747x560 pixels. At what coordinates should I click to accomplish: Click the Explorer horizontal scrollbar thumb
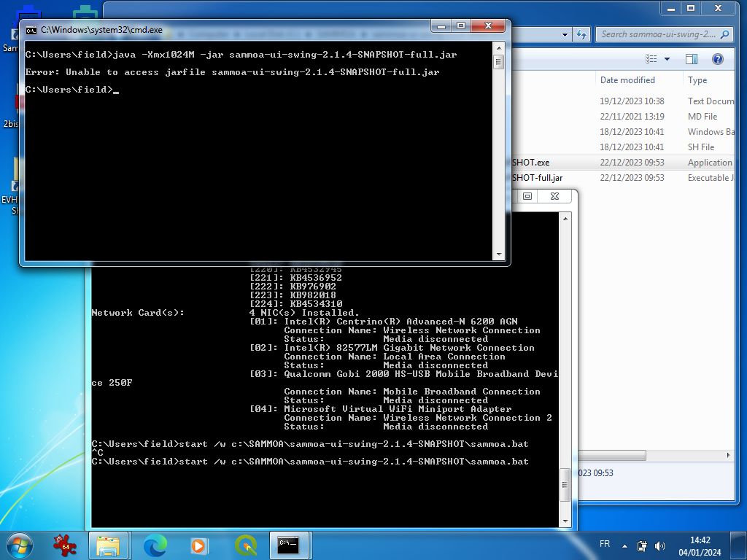tap(612, 455)
